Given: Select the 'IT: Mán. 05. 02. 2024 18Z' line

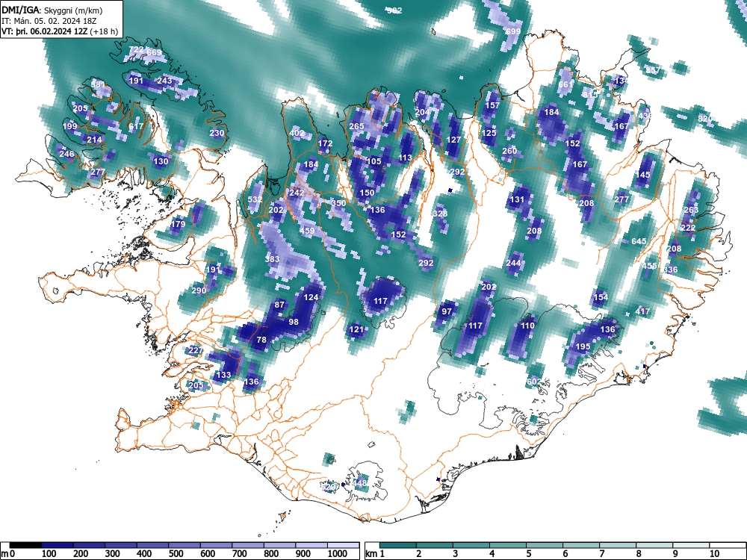Looking at the screenshot, I should tap(49, 21).
